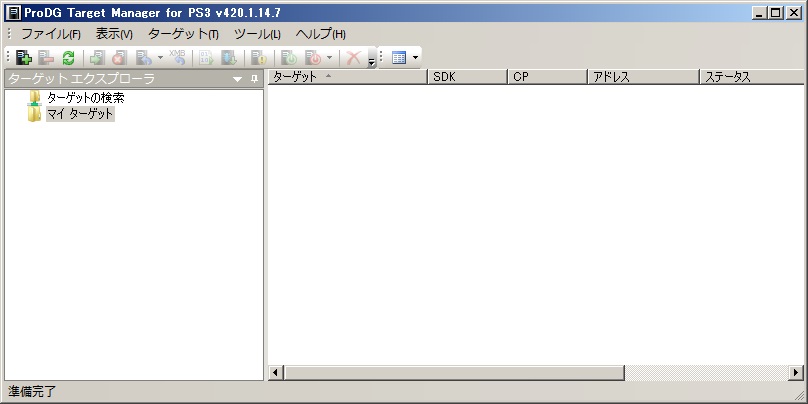
Task: Open the Target Explorer panel dropdown menu
Action: point(238,79)
